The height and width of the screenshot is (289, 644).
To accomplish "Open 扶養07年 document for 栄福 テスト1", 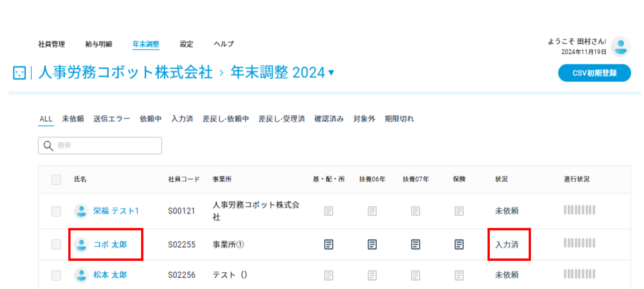I will (416, 211).
